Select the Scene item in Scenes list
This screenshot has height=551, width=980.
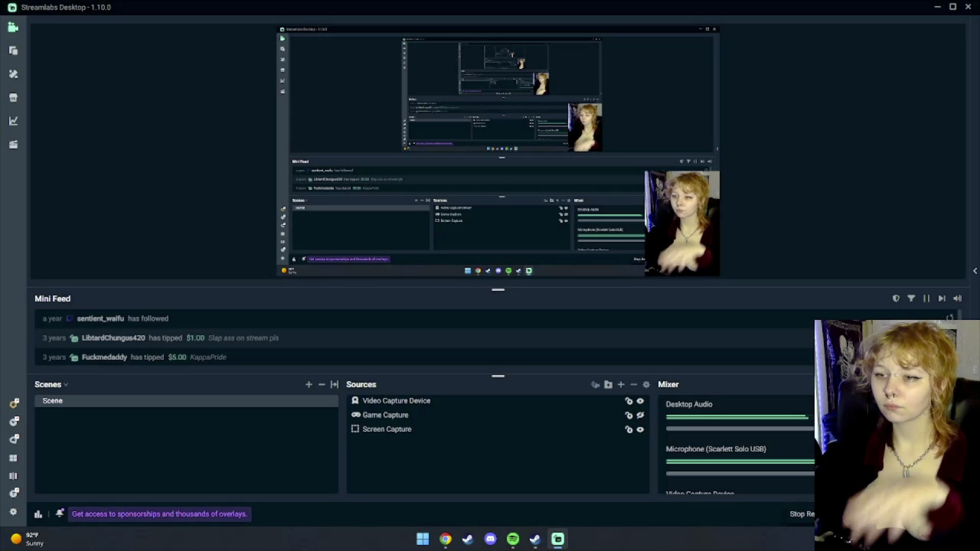click(x=53, y=401)
